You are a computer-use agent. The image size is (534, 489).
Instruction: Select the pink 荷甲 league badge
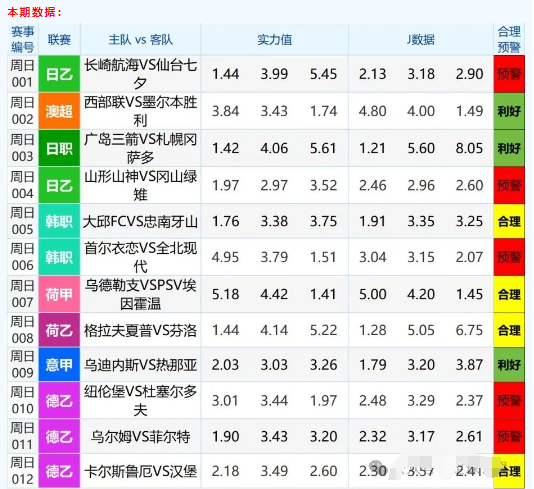pos(59,294)
